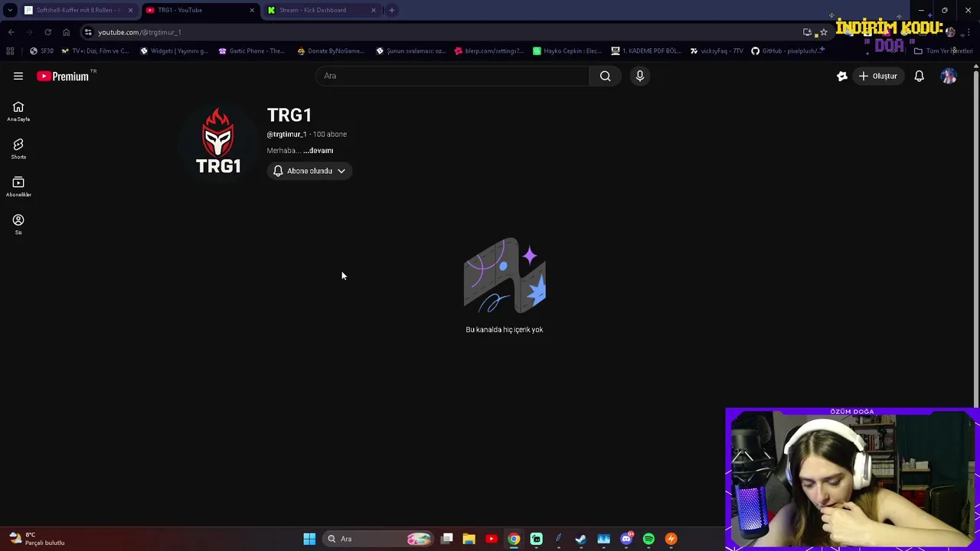Viewport: 980px width, 551px height.
Task: Open Shorts in the sidebar
Action: click(x=18, y=149)
